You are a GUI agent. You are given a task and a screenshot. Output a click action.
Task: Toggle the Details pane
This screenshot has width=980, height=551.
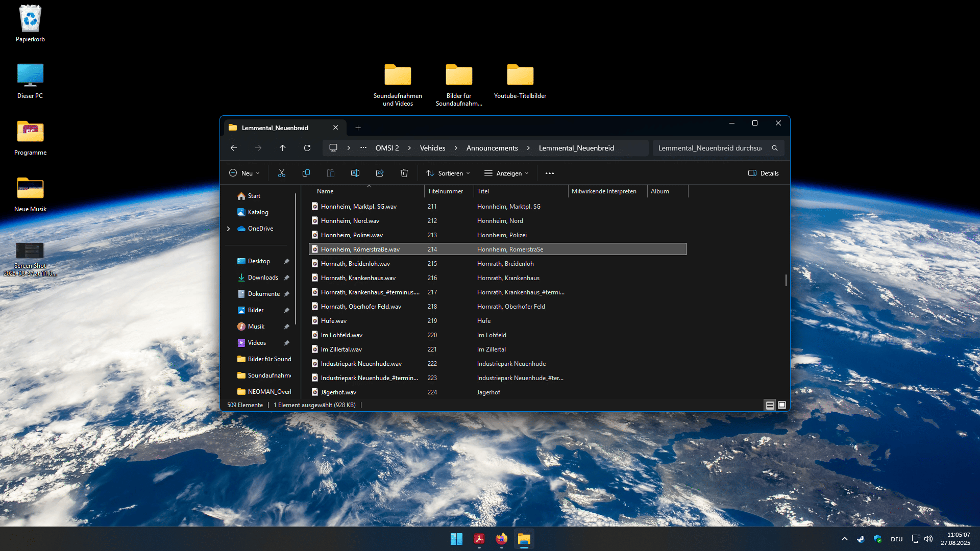pos(764,173)
